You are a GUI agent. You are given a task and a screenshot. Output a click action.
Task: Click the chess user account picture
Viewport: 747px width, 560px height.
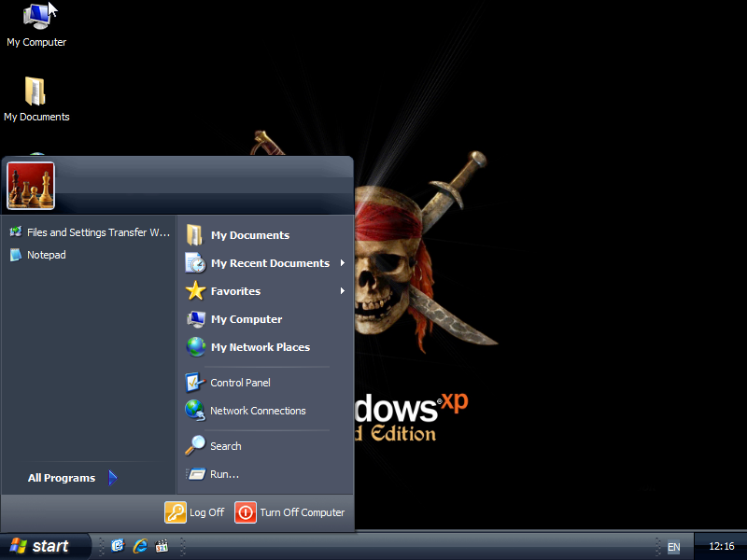[x=31, y=186]
